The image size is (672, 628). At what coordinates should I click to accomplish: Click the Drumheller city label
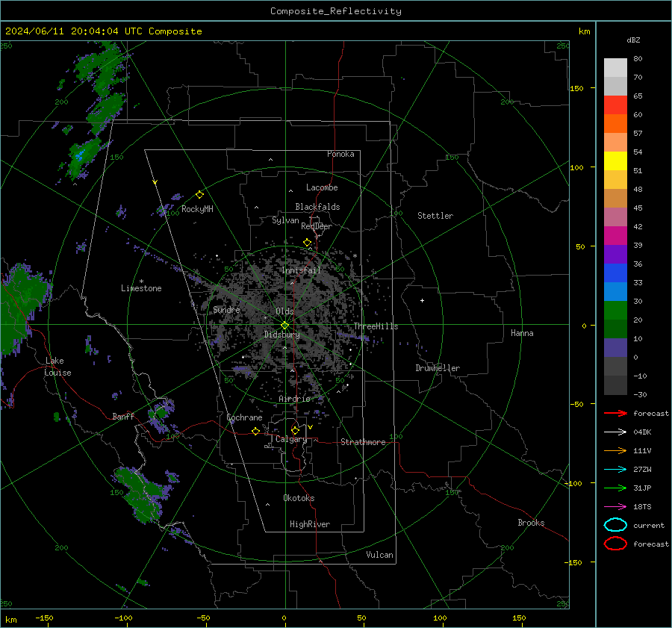[437, 368]
